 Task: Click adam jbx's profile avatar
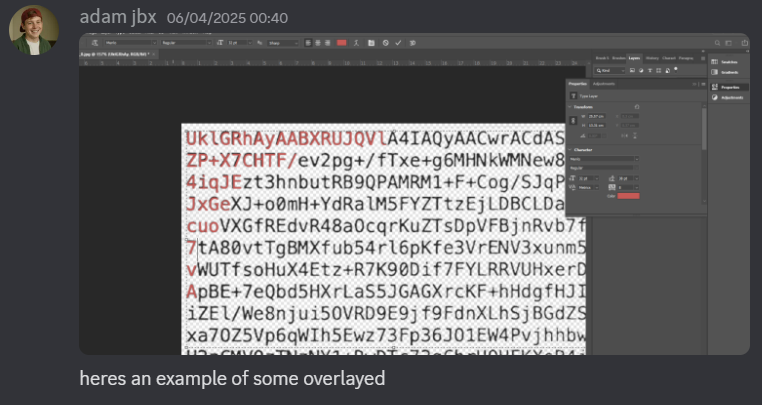coord(34,29)
